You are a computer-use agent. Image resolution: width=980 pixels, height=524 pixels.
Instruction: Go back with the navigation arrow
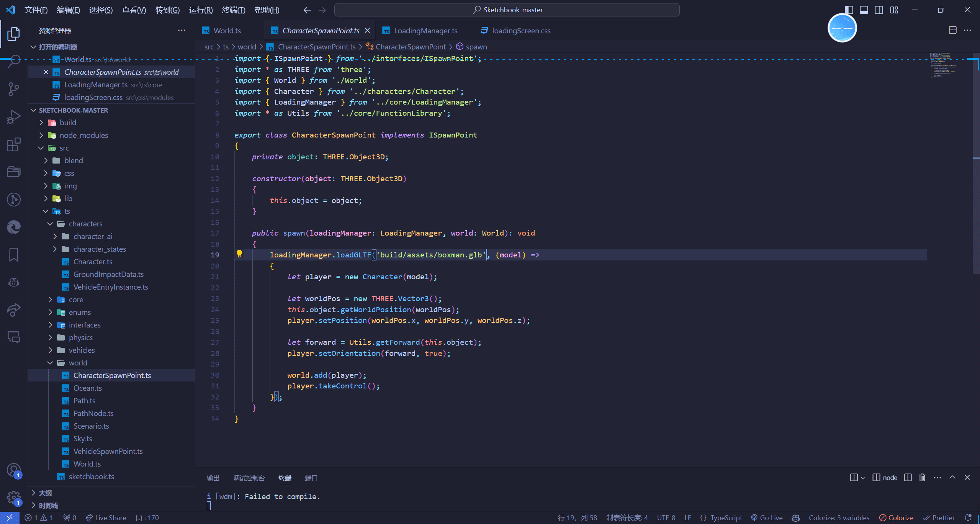pyautogui.click(x=307, y=10)
